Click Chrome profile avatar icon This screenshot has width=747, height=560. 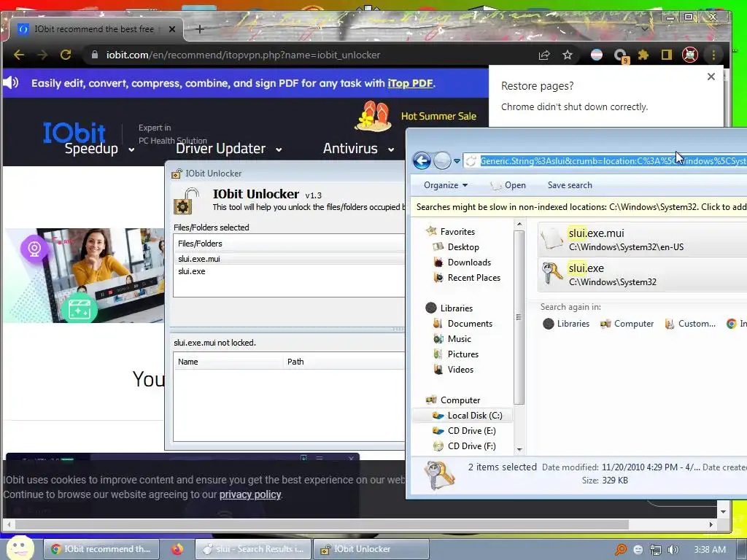(x=690, y=55)
